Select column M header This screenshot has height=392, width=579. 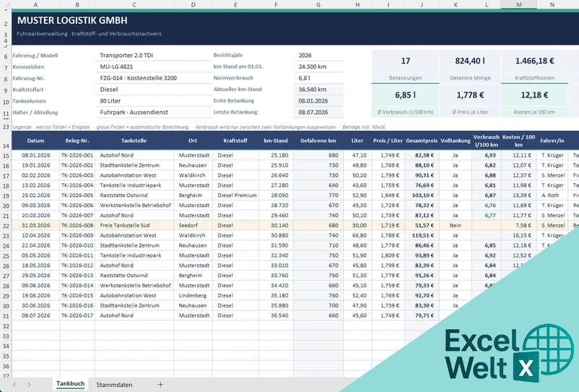pyautogui.click(x=519, y=4)
